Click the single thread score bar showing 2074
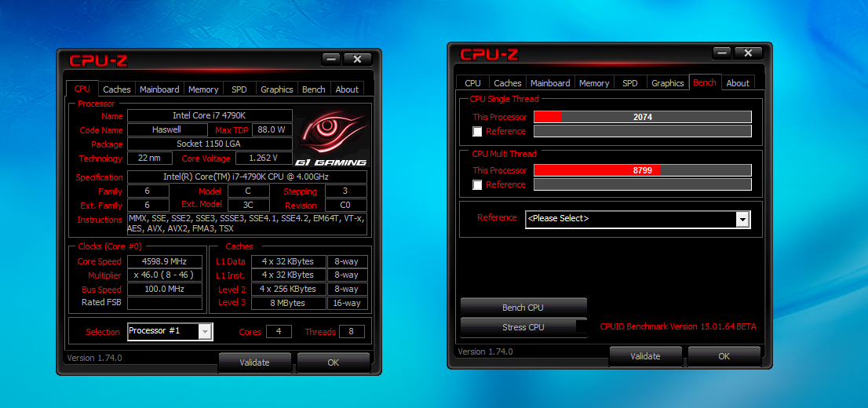 coord(643,118)
